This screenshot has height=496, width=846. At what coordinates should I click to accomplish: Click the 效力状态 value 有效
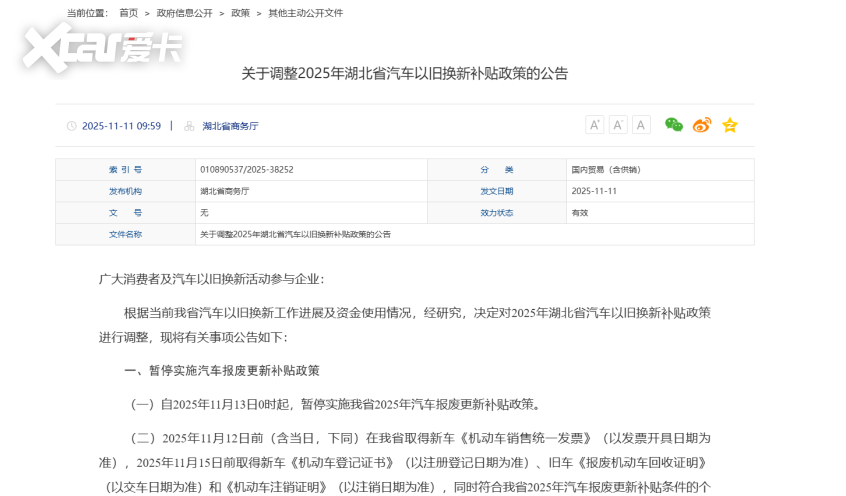click(579, 213)
